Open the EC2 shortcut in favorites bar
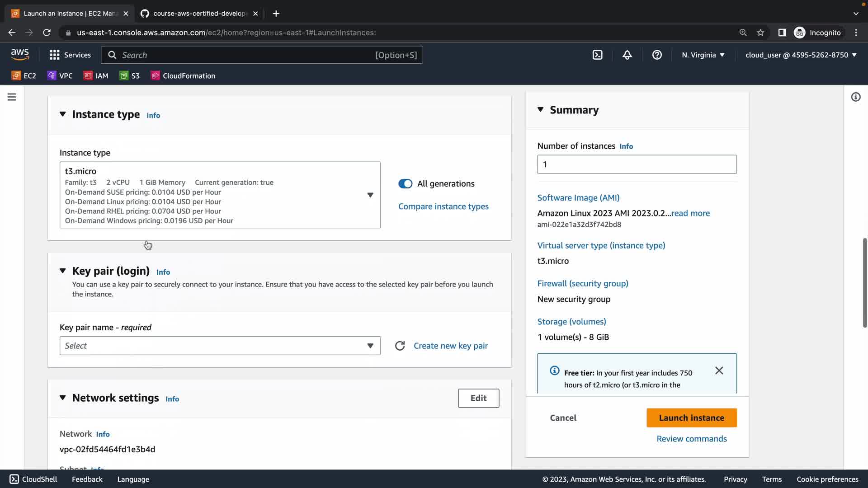 [x=24, y=75]
